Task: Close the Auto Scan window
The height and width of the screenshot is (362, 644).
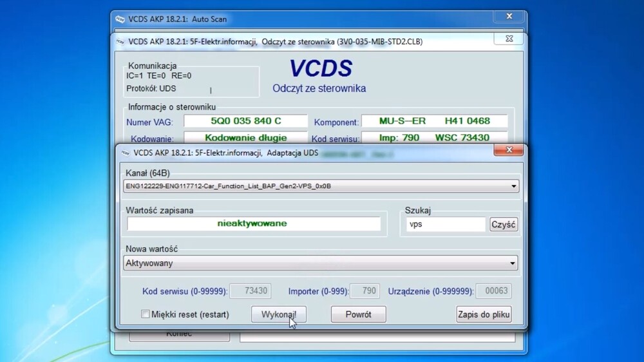Action: [x=509, y=17]
